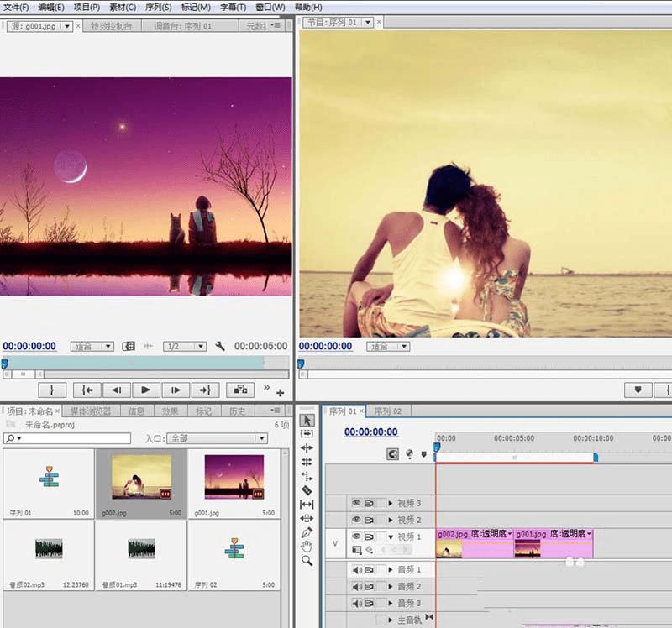Toggle visibility of 视频 2 track
This screenshot has width=672, height=628.
click(356, 520)
